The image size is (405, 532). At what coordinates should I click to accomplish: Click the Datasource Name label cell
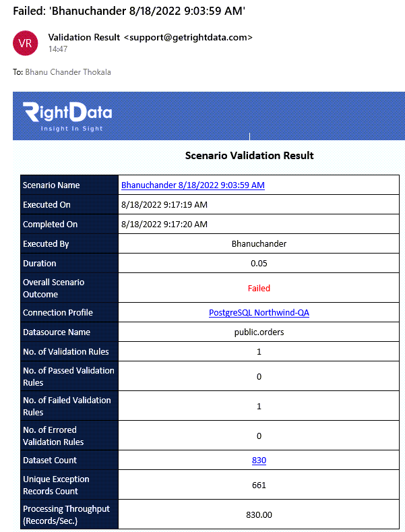69,332
